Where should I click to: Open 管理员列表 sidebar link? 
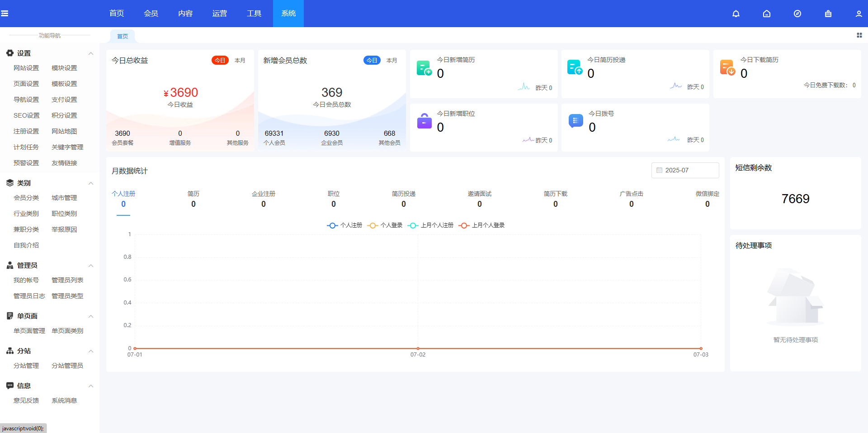pyautogui.click(x=67, y=280)
